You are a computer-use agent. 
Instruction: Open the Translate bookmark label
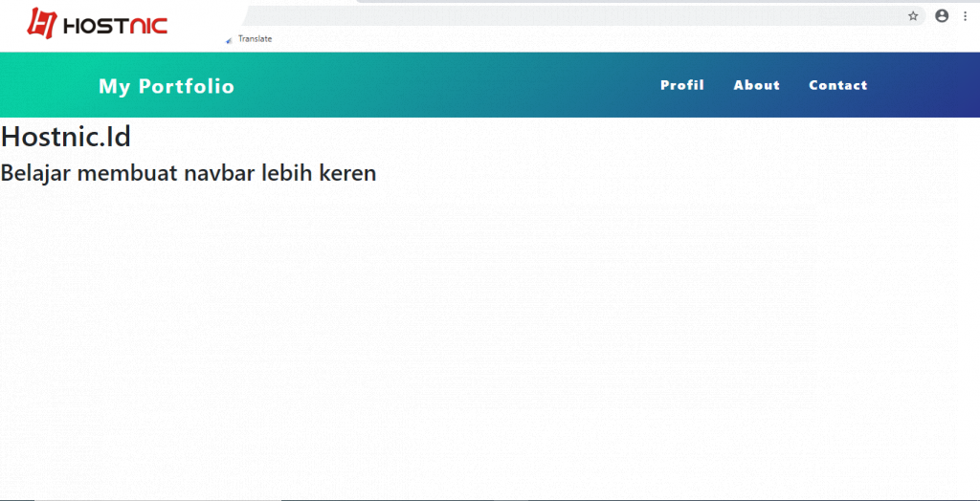coord(256,39)
